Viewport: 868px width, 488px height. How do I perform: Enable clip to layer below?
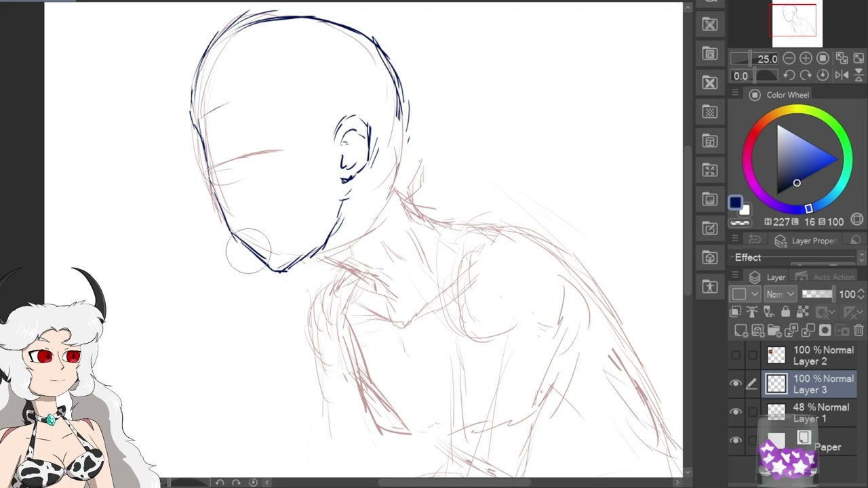pos(736,312)
